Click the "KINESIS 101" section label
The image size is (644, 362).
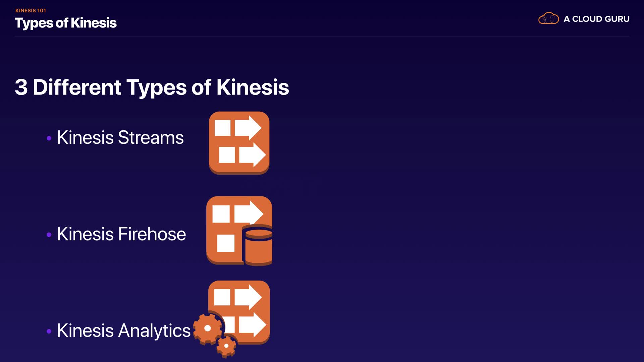[x=31, y=10]
